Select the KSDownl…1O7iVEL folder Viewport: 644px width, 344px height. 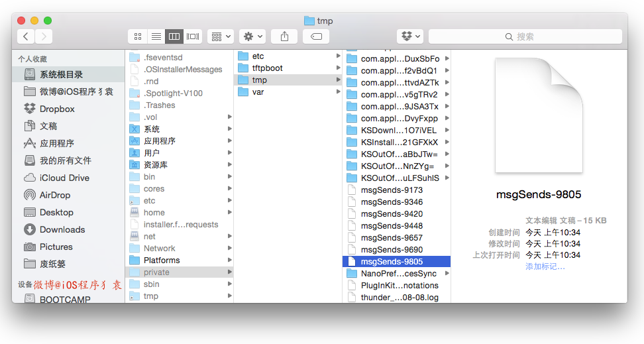396,131
